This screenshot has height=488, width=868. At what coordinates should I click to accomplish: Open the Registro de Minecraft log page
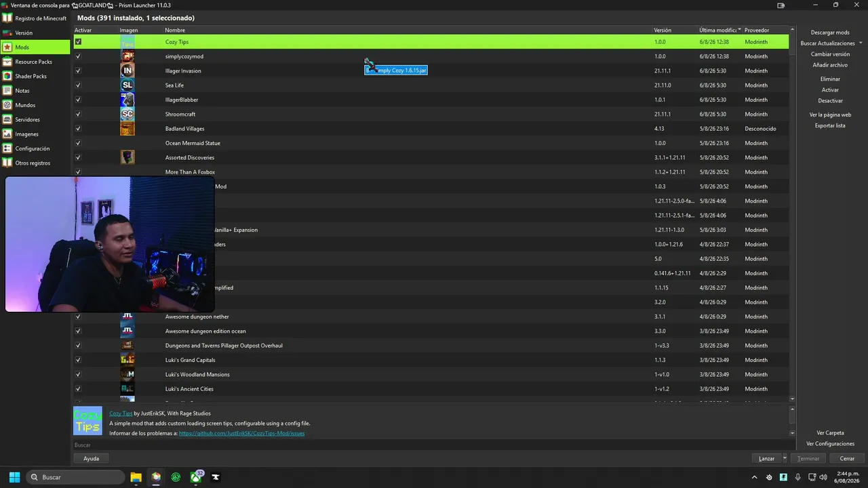pos(35,18)
